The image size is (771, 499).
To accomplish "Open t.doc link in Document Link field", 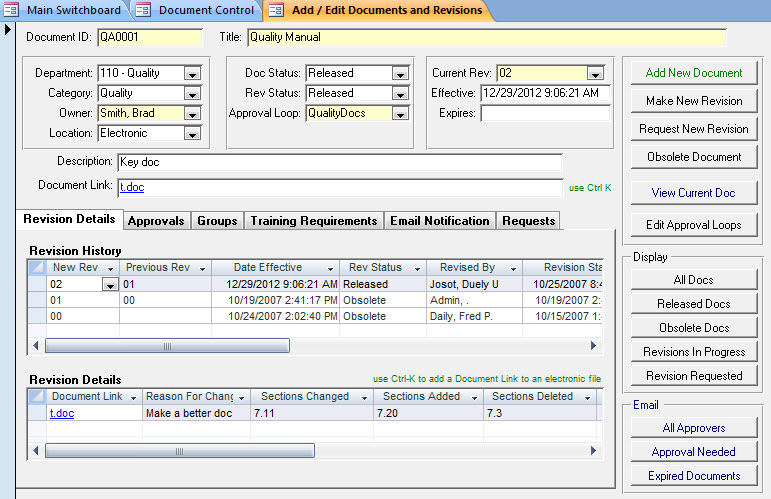I will click(132, 187).
